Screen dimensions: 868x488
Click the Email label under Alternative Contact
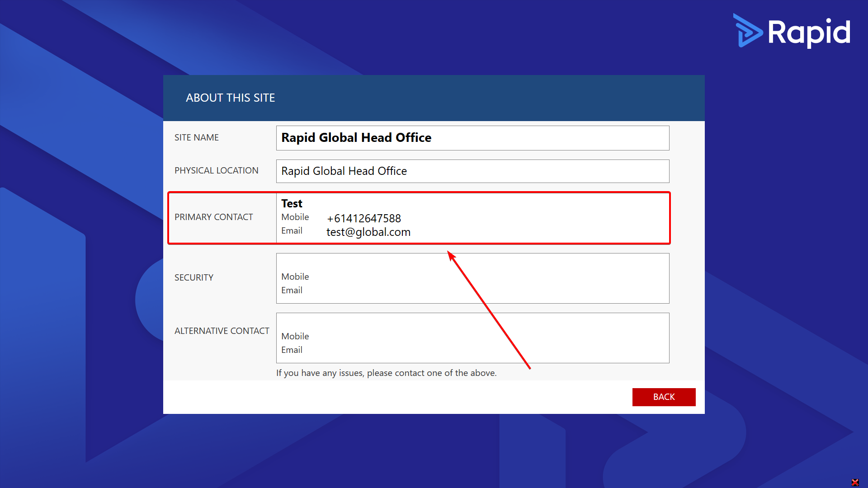(292, 350)
